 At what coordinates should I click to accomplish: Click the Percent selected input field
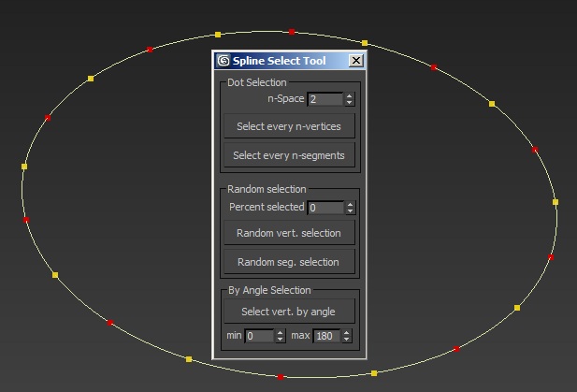326,208
